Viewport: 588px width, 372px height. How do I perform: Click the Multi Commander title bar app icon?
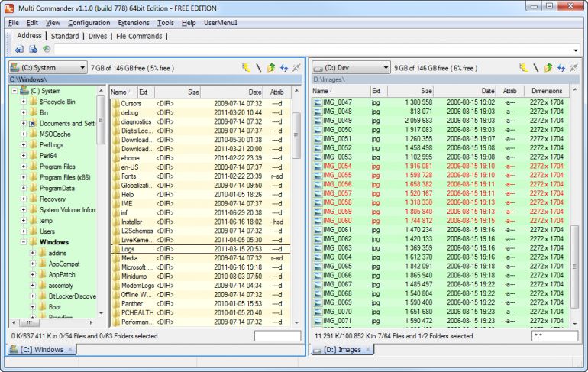(9, 8)
